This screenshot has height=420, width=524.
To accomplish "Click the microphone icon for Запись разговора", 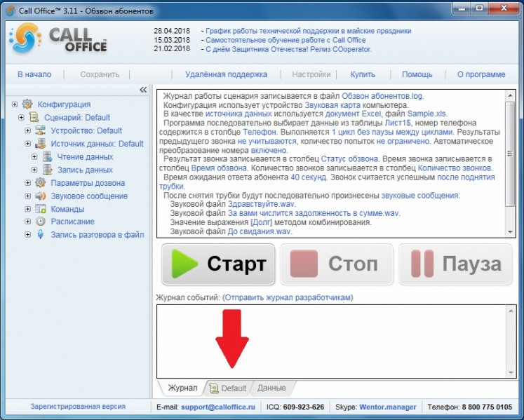I will 41,235.
